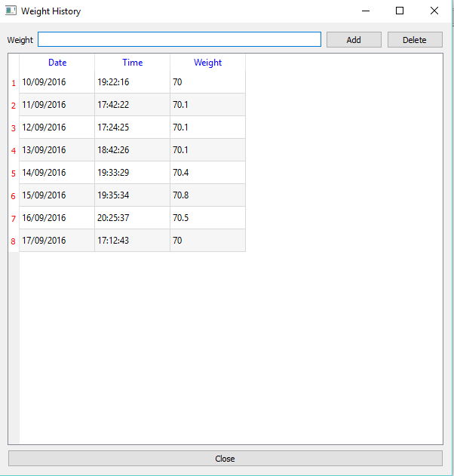
Task: Maximize the Weight History window
Action: 400,11
